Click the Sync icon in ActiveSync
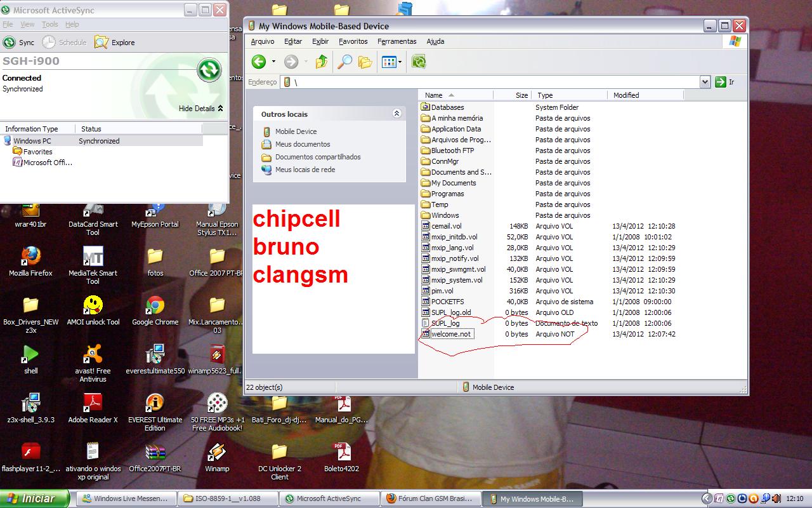812x508 pixels. pos(10,43)
